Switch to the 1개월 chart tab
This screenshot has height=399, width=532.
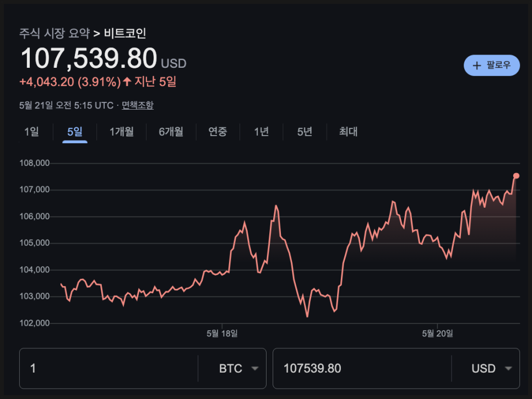[122, 132]
